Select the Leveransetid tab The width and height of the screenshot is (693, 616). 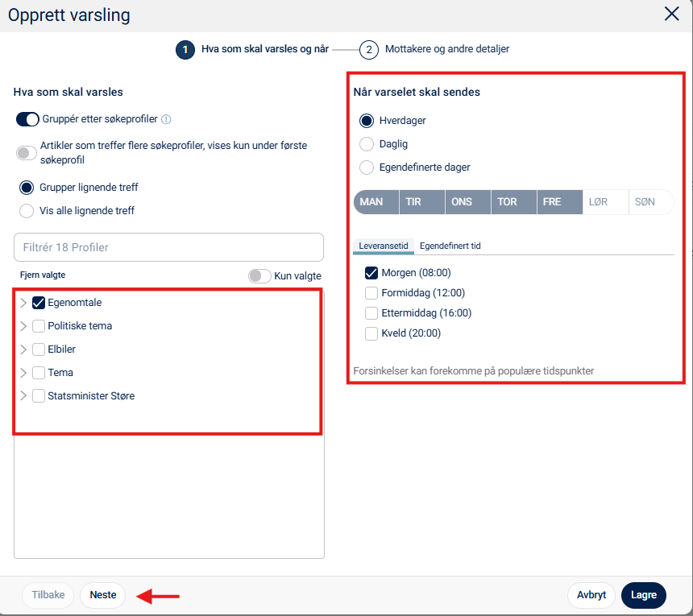384,246
